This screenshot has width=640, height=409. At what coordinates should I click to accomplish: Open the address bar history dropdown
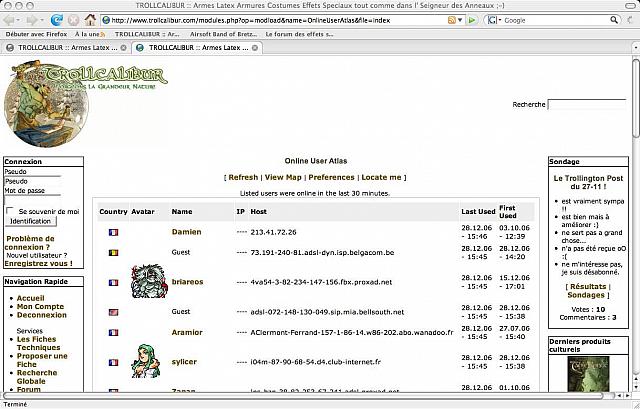coord(460,20)
